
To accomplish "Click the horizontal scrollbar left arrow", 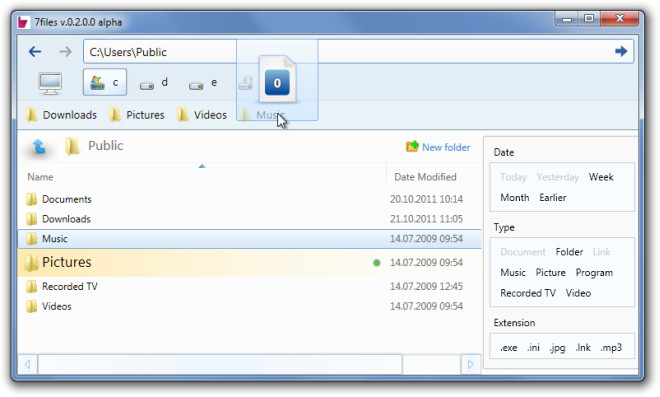I will (28, 364).
